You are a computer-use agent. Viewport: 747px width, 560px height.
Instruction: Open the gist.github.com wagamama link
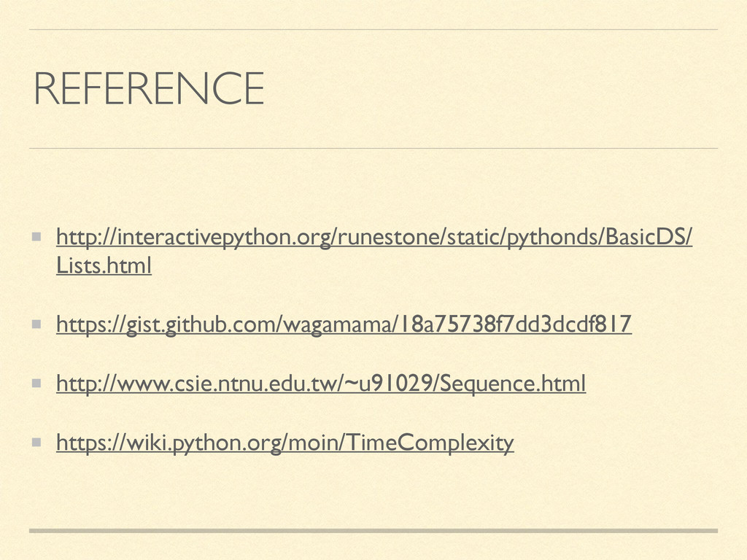point(344,324)
